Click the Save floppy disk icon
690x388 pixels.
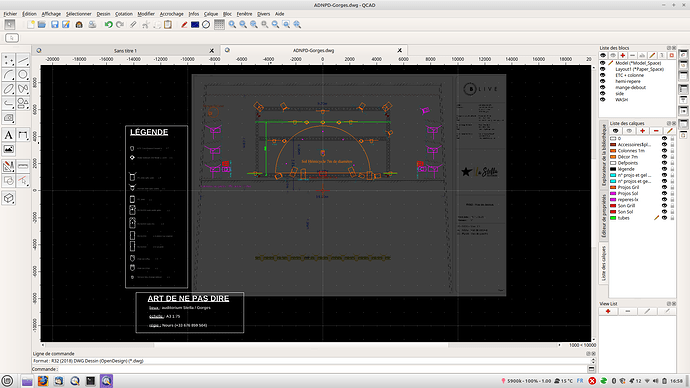coord(55,25)
